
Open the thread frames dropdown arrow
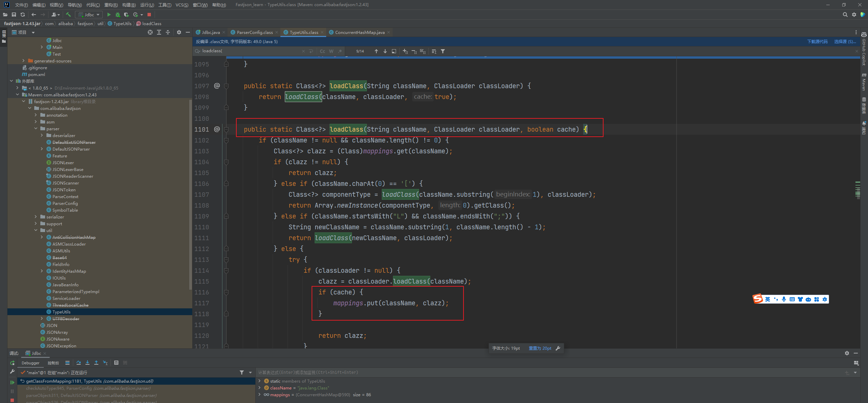point(251,372)
